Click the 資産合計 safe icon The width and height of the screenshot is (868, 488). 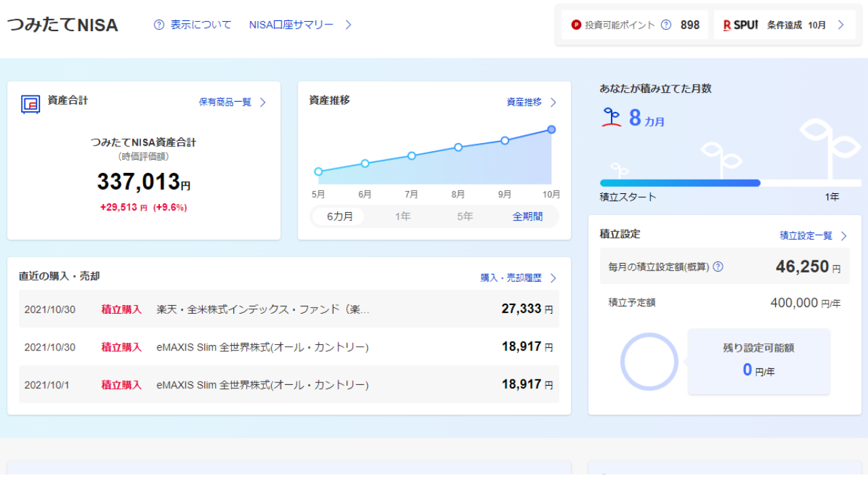[31, 103]
